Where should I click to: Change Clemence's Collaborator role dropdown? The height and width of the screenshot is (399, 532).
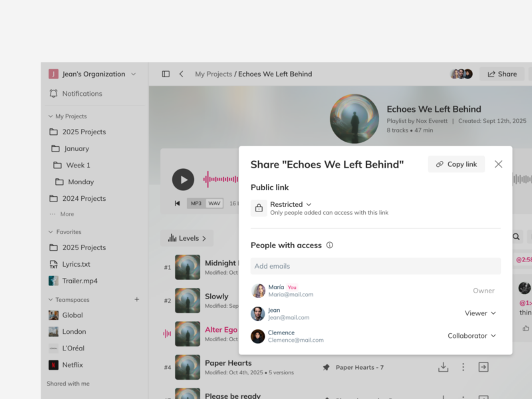(471, 336)
